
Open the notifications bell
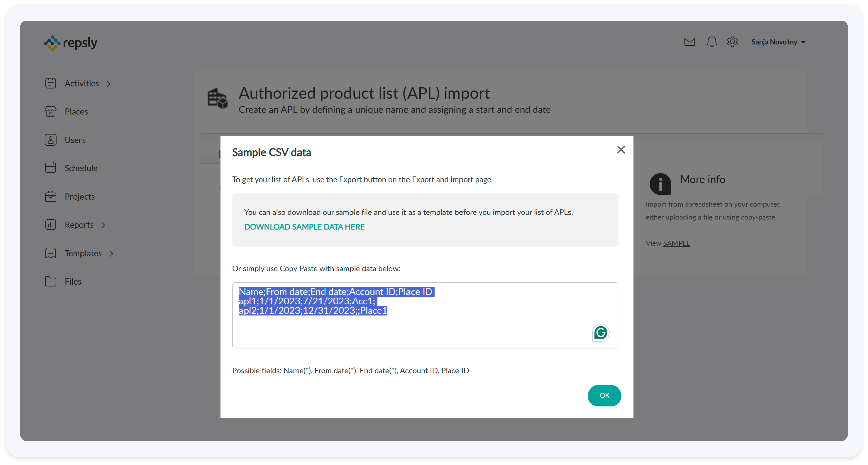pyautogui.click(x=712, y=42)
